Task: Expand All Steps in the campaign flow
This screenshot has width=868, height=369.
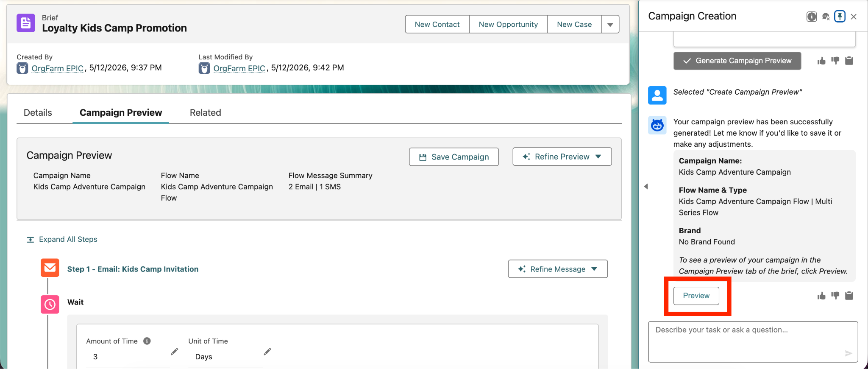Action: tap(62, 240)
